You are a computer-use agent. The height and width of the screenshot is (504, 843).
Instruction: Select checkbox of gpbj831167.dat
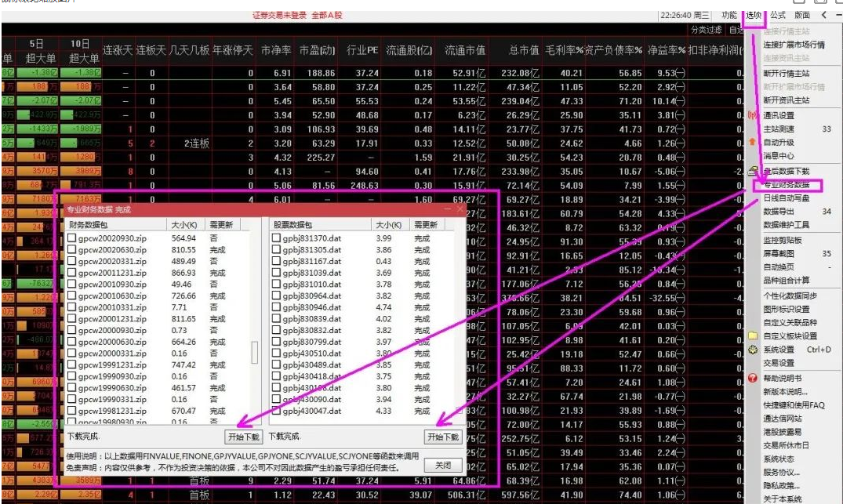tap(276, 260)
